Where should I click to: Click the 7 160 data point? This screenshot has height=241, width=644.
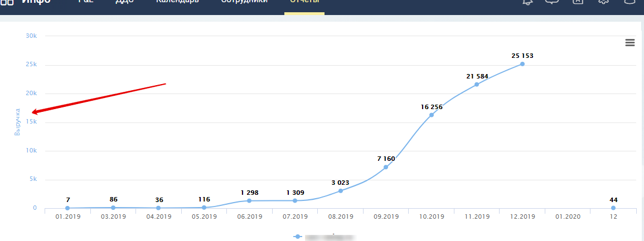click(386, 167)
